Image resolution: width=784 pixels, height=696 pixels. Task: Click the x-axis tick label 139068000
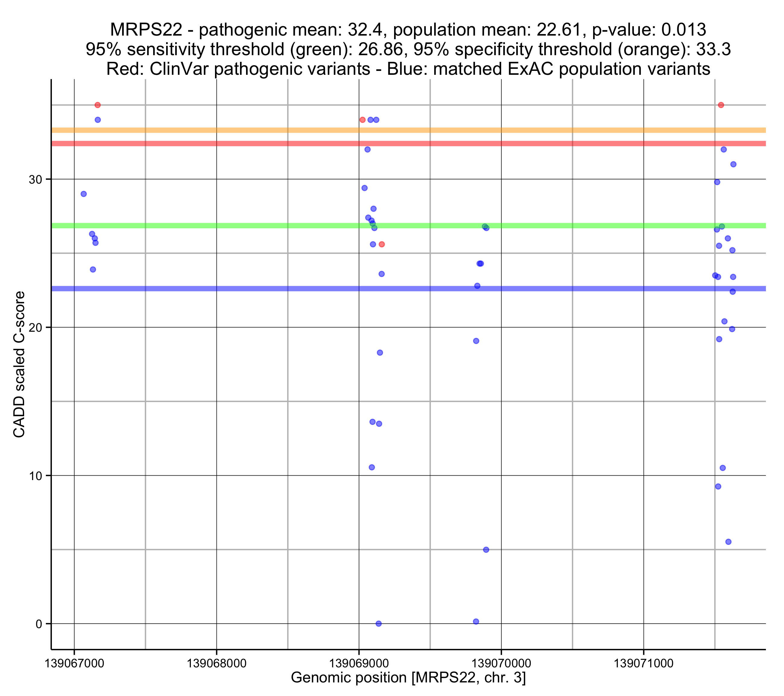(217, 663)
